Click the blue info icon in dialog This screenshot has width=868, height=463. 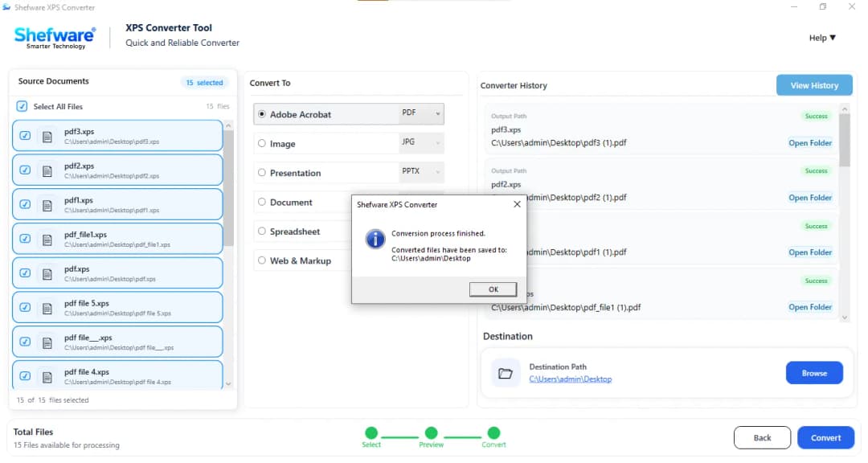pos(375,240)
